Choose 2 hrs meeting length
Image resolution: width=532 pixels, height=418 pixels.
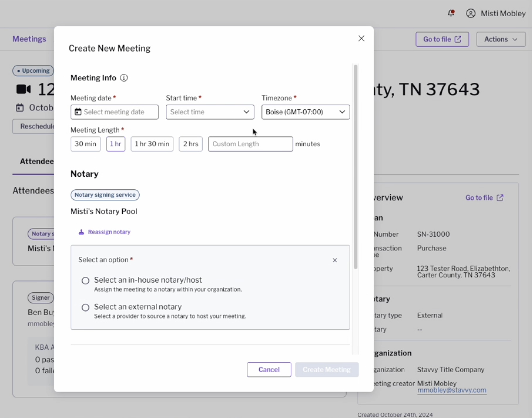pos(191,144)
